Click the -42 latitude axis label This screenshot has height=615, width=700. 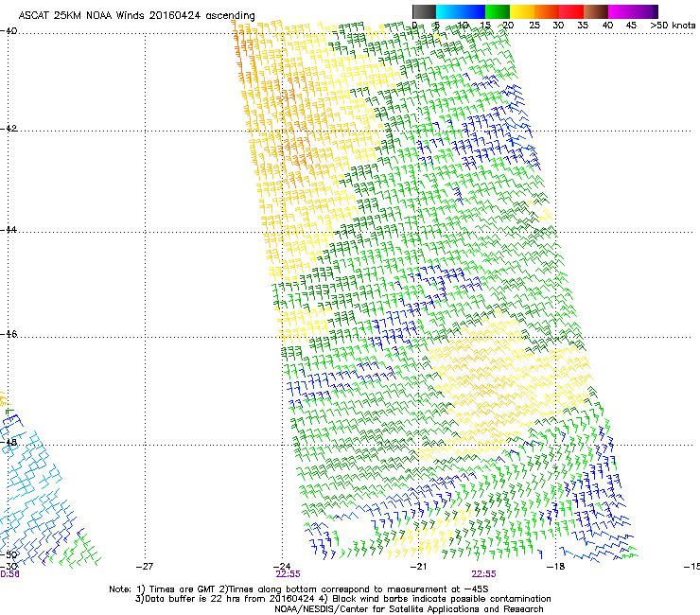[x=9, y=128]
